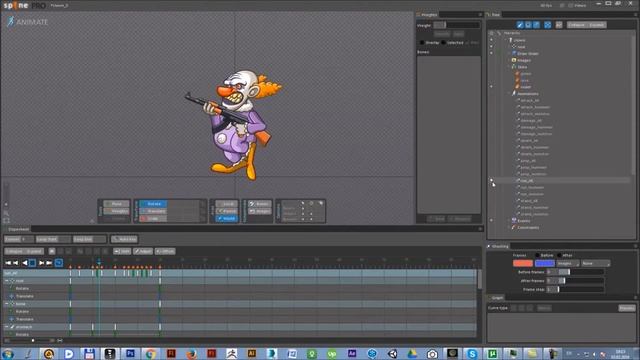Click the Loop End field
The width and height of the screenshot is (640, 360).
click(89, 239)
